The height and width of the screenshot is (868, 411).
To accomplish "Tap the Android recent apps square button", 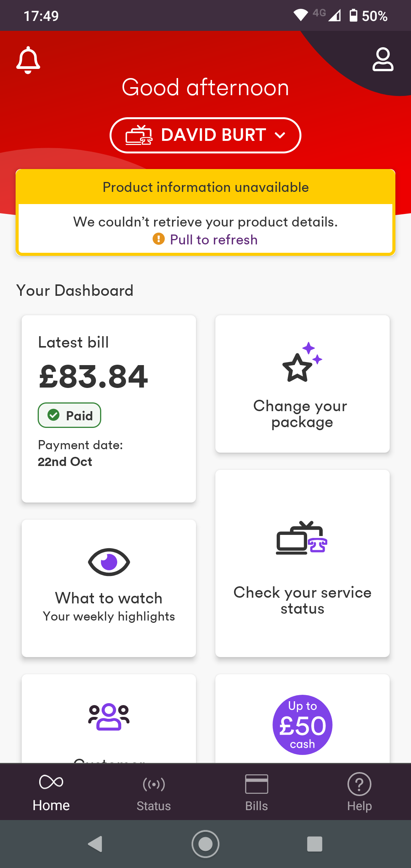I will pos(315,844).
